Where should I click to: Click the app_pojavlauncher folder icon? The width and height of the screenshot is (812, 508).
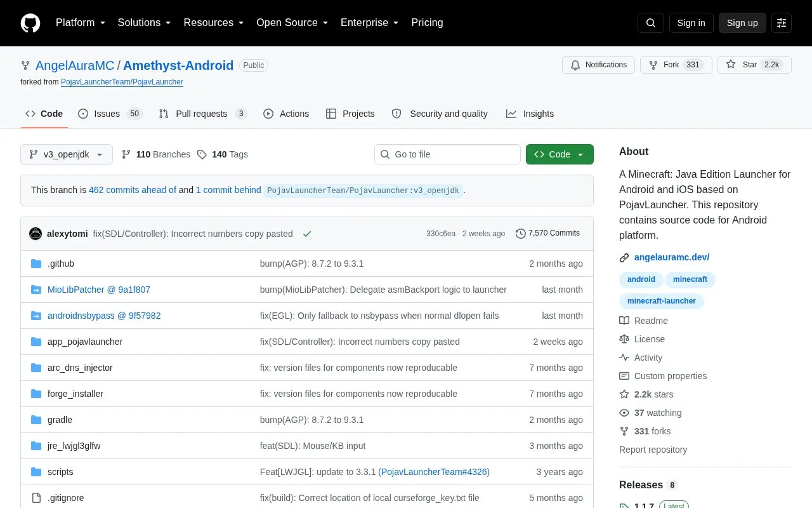click(36, 342)
